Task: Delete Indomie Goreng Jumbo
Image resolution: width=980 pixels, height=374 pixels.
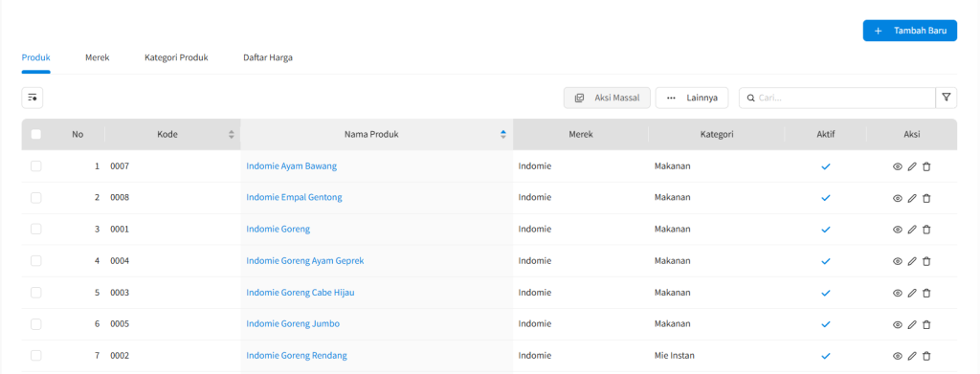Action: pyautogui.click(x=926, y=324)
